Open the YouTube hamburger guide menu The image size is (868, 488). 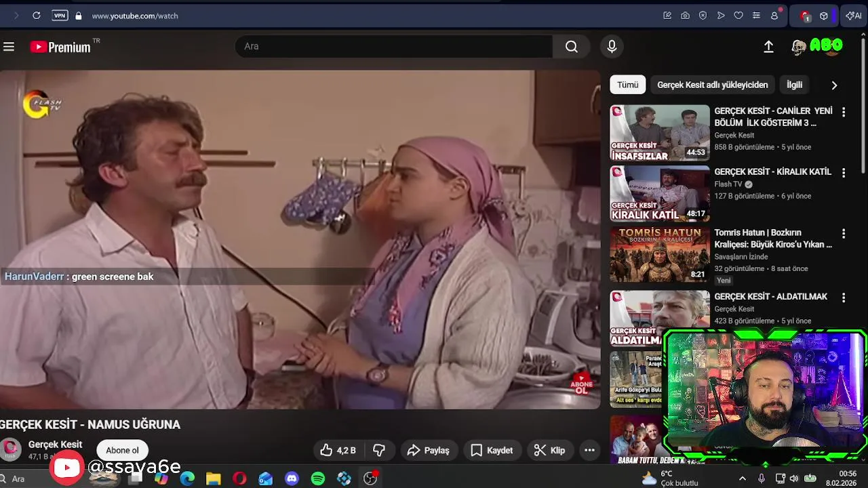point(9,47)
